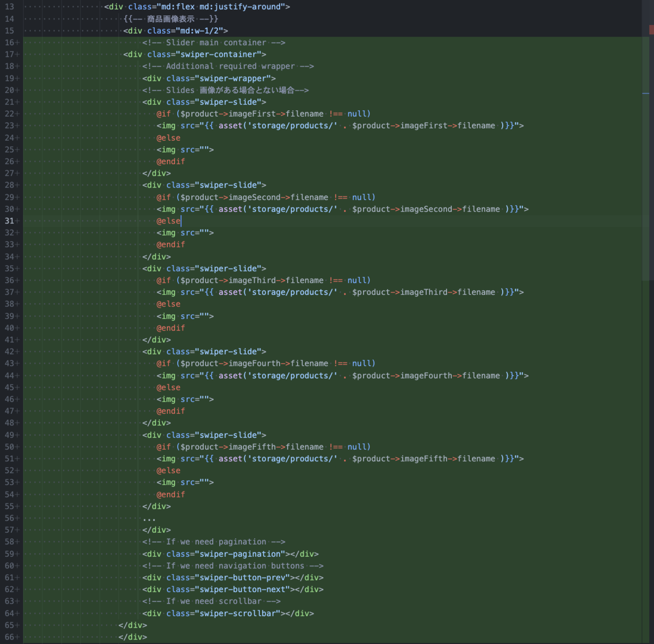This screenshot has width=654, height=644.
Task: Click the '...' placeholder on line 56
Action: pos(149,519)
